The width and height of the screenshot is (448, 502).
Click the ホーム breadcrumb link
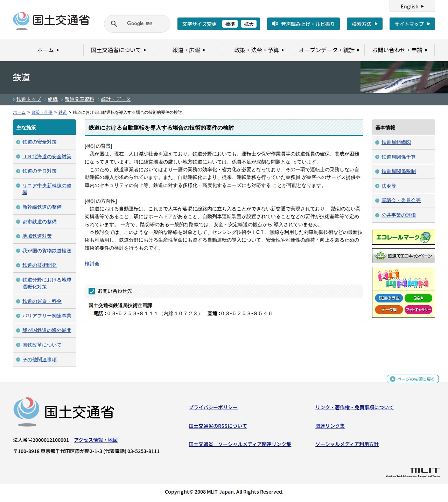[x=19, y=112]
